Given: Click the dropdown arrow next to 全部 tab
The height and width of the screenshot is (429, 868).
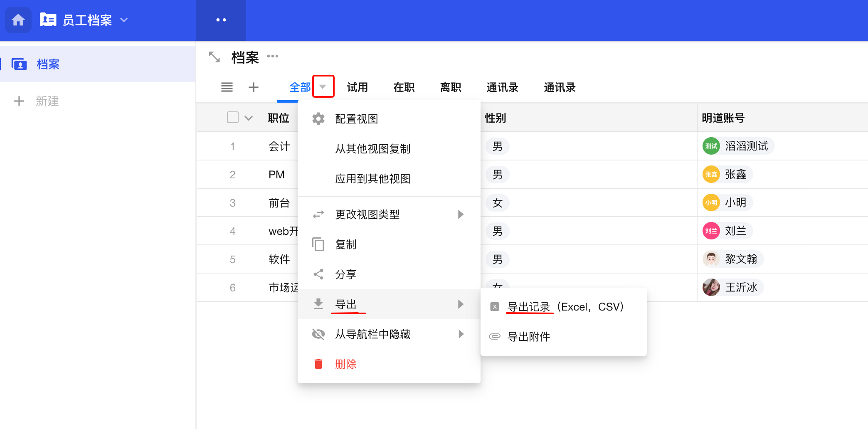Looking at the screenshot, I should point(323,86).
